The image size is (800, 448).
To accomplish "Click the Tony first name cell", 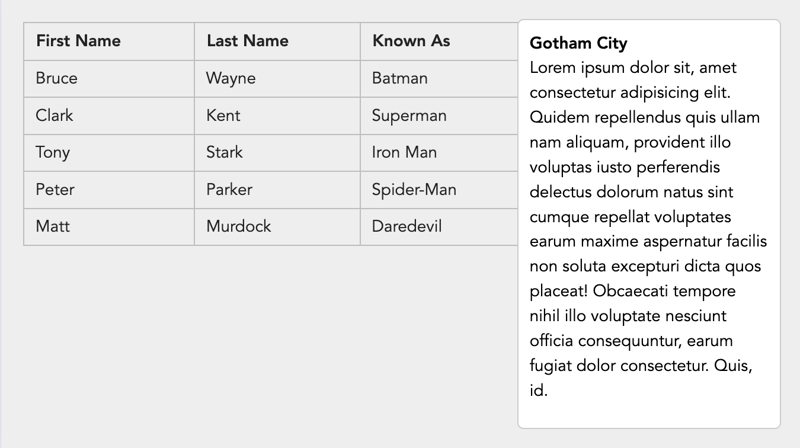I will (x=109, y=153).
